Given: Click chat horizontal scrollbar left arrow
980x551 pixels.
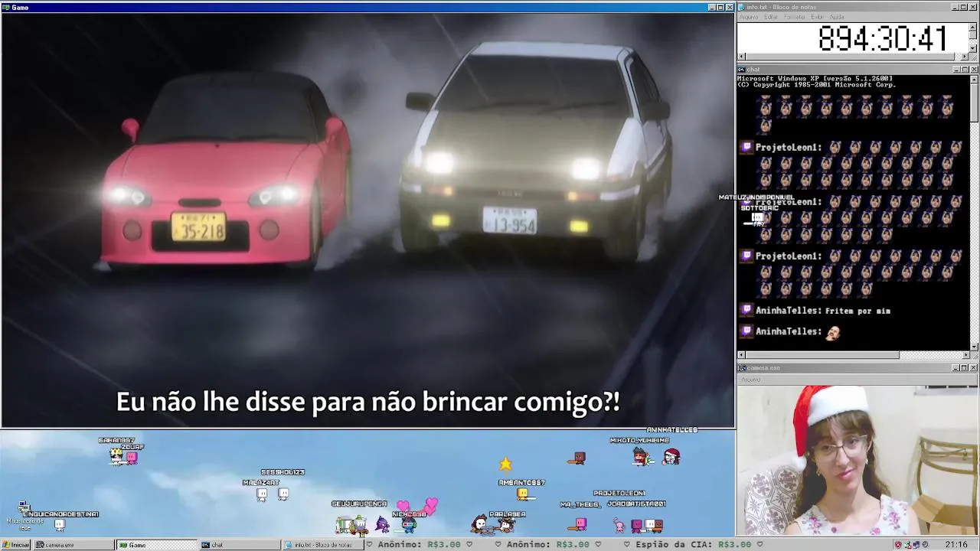Looking at the screenshot, I should (x=741, y=355).
